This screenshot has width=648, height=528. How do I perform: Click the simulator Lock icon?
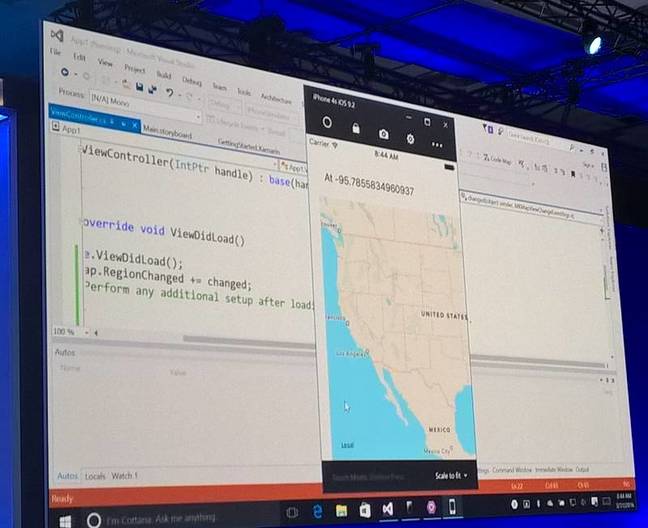[x=356, y=128]
